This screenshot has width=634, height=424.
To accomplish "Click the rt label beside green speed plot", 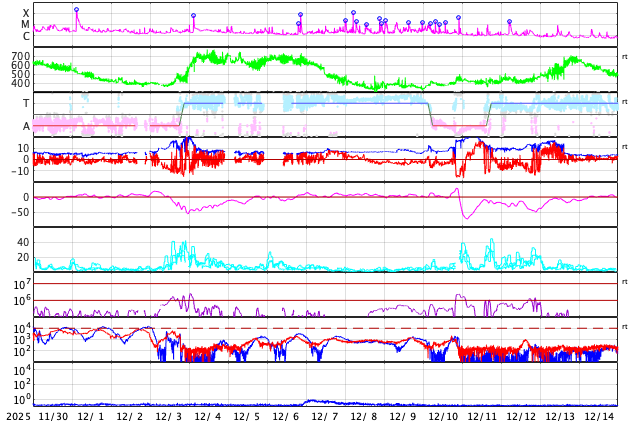I will click(624, 56).
